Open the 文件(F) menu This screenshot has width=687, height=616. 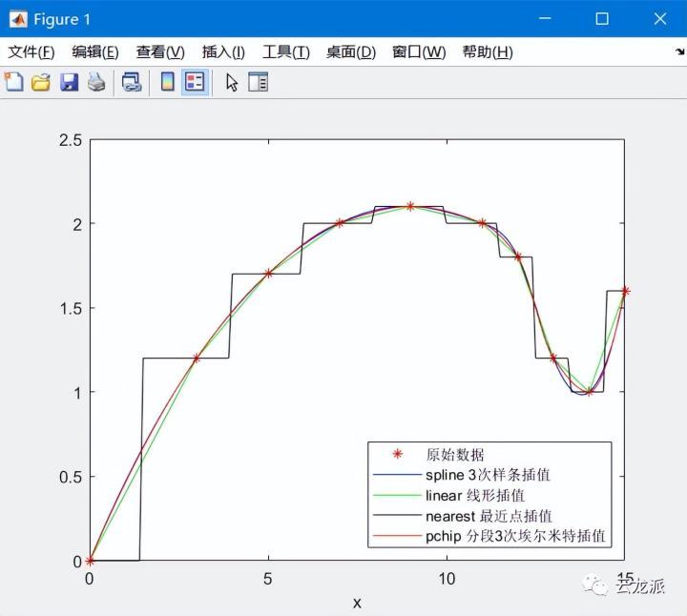pyautogui.click(x=31, y=52)
